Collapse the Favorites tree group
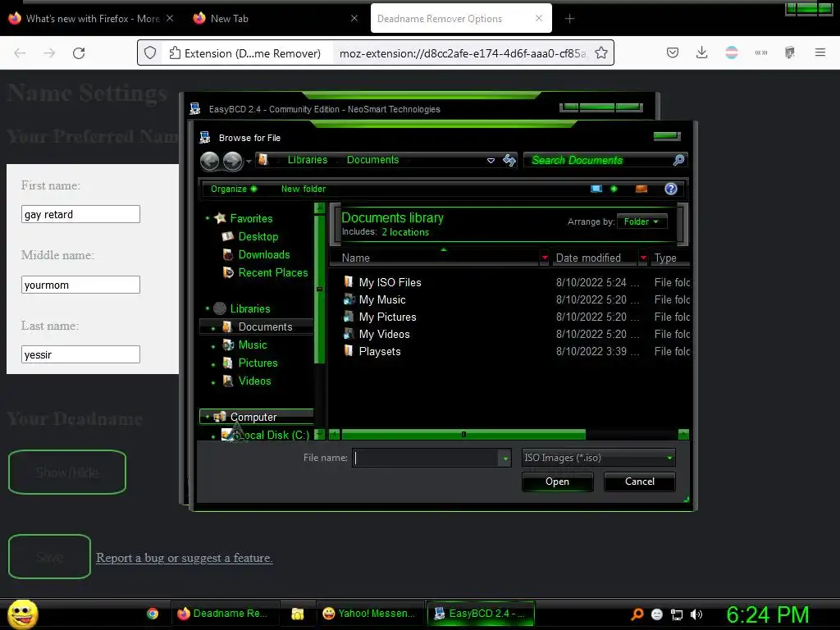 click(208, 218)
